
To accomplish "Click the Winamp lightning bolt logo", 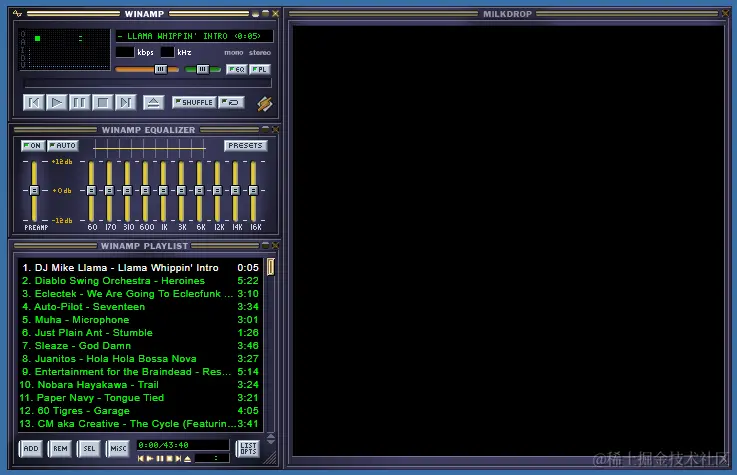I will pyautogui.click(x=265, y=104).
